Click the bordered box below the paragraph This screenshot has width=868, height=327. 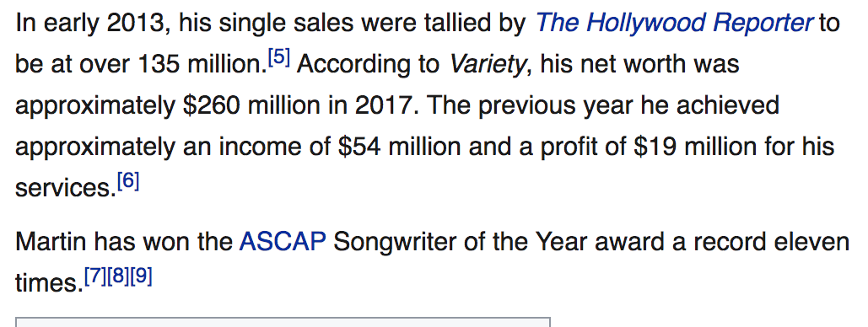(283, 322)
